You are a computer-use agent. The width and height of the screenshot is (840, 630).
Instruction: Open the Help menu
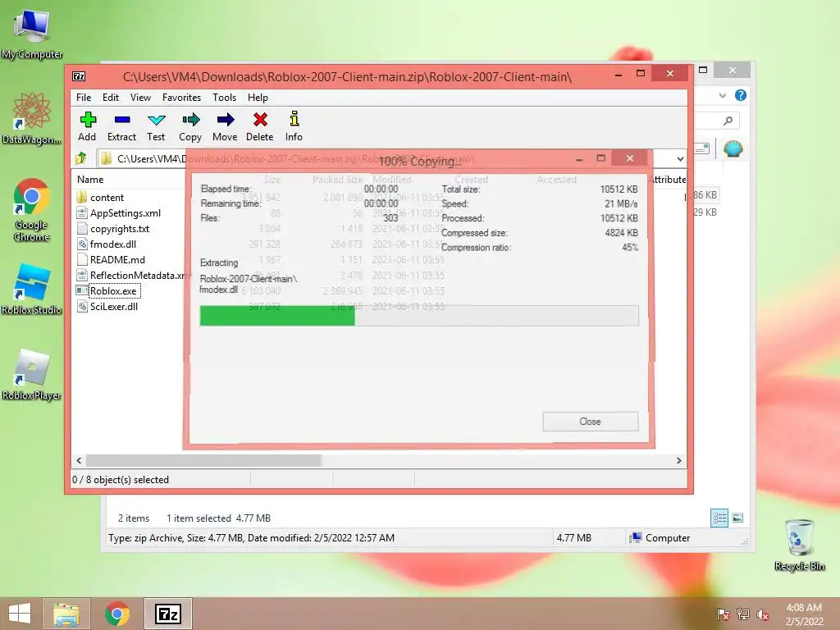(258, 98)
